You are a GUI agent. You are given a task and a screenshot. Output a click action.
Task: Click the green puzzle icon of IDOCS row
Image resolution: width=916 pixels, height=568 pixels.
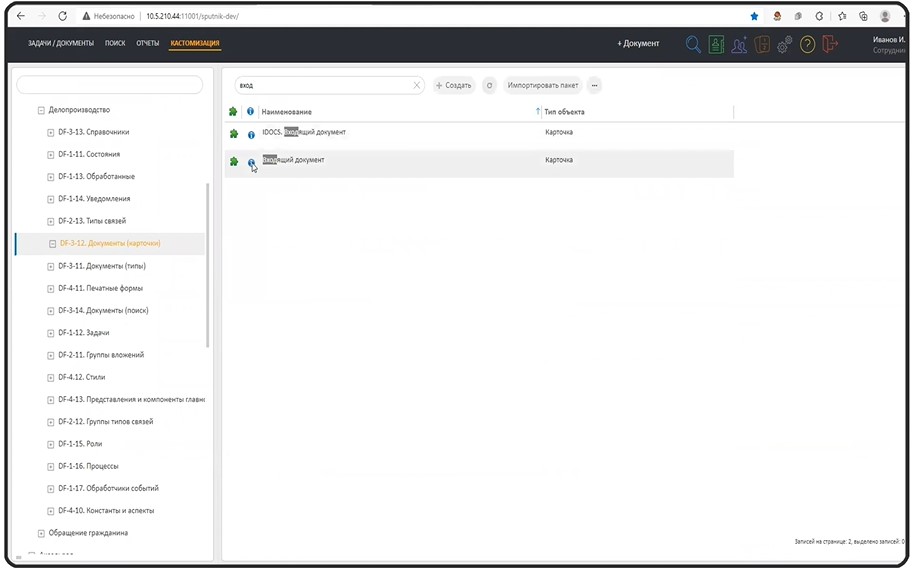click(234, 134)
